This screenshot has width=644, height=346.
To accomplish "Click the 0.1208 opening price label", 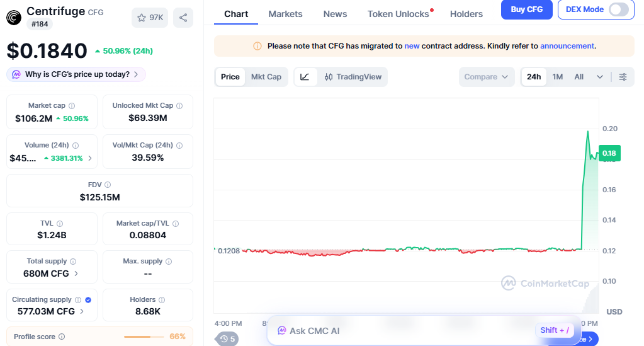I will pos(229,251).
